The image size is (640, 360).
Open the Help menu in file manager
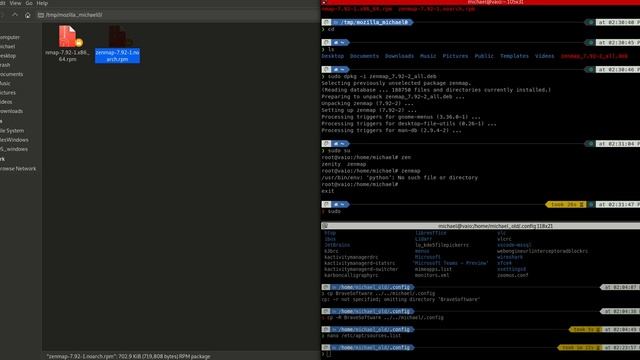tap(42, 3)
